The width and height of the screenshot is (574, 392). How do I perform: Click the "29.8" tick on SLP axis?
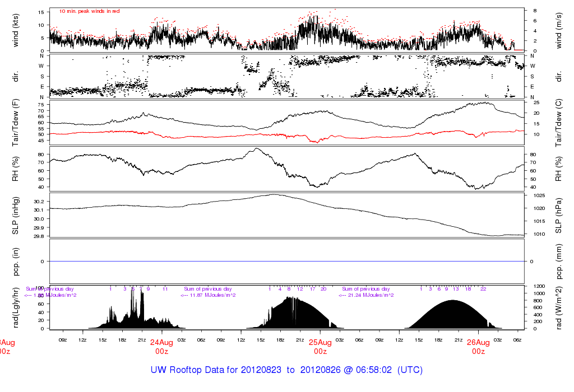tap(39, 236)
